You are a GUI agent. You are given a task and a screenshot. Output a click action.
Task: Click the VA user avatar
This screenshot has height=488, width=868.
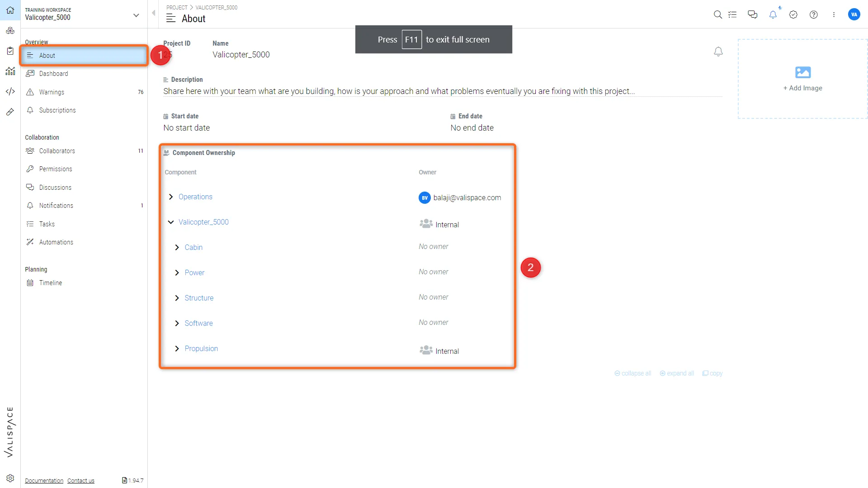coord(854,14)
